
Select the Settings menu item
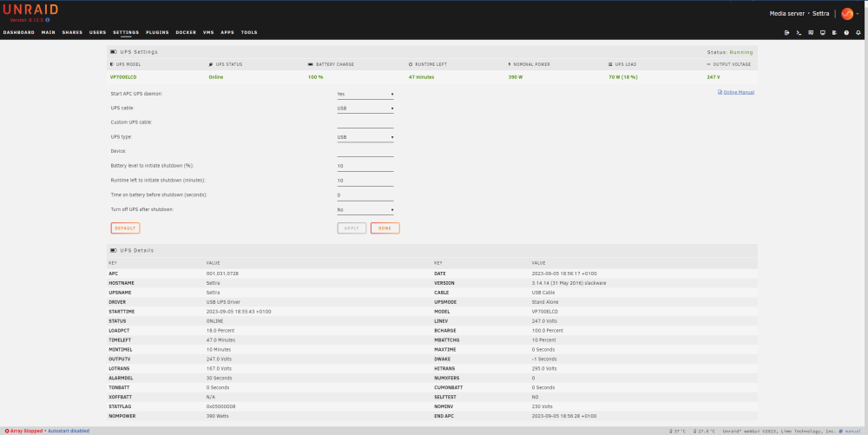(126, 33)
